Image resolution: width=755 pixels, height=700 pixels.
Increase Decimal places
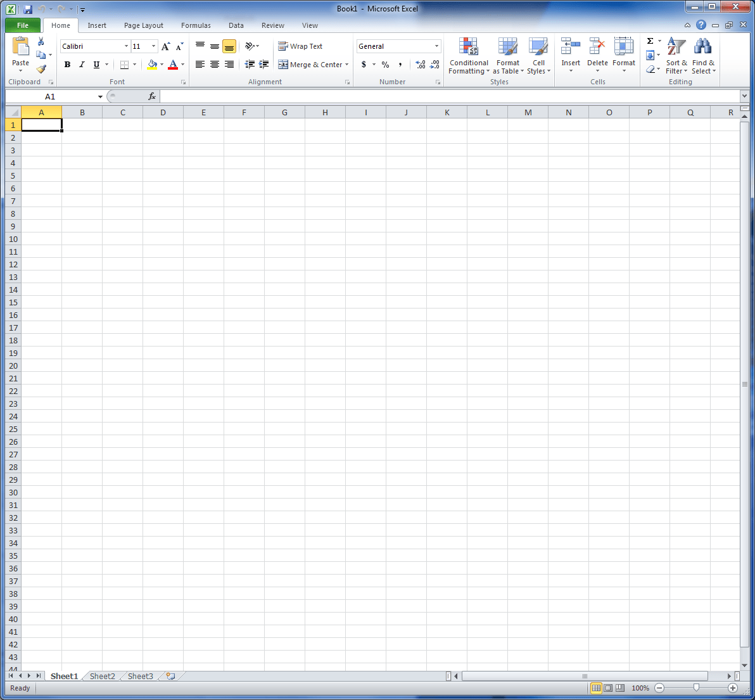[420, 65]
